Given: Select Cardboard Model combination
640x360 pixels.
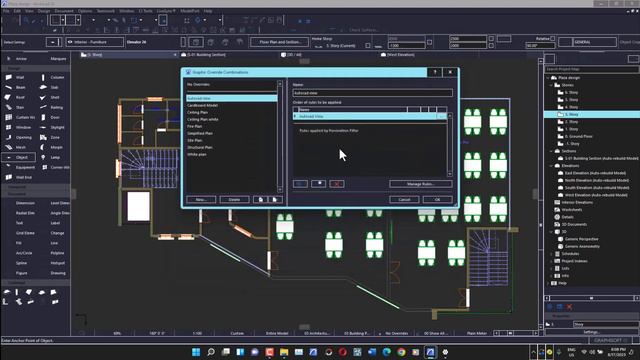Looking at the screenshot, I should (202, 105).
